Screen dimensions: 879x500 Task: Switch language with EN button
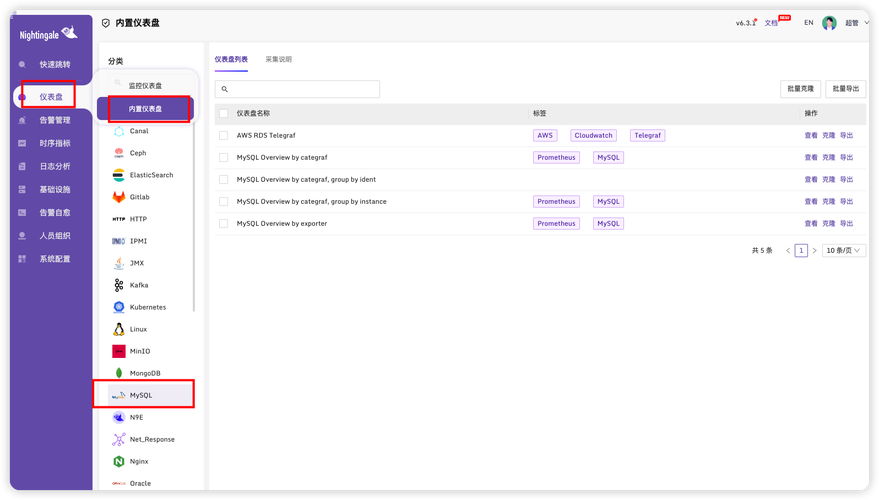point(808,23)
